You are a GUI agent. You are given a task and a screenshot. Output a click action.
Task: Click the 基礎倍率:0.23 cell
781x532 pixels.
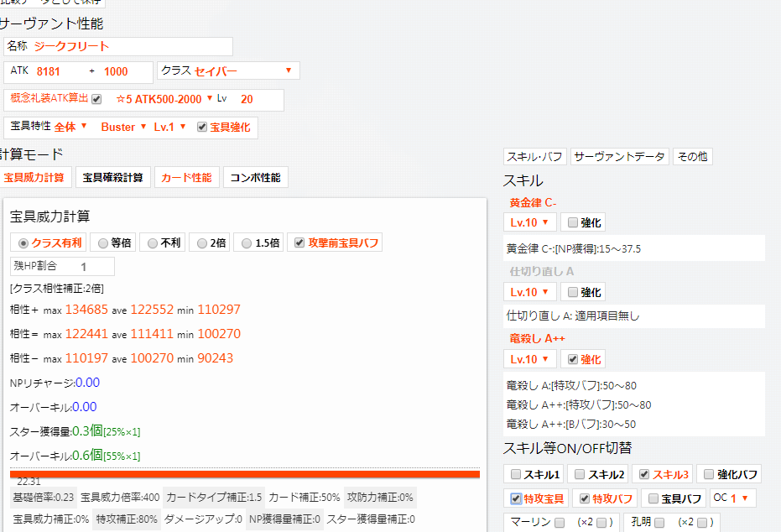click(44, 497)
